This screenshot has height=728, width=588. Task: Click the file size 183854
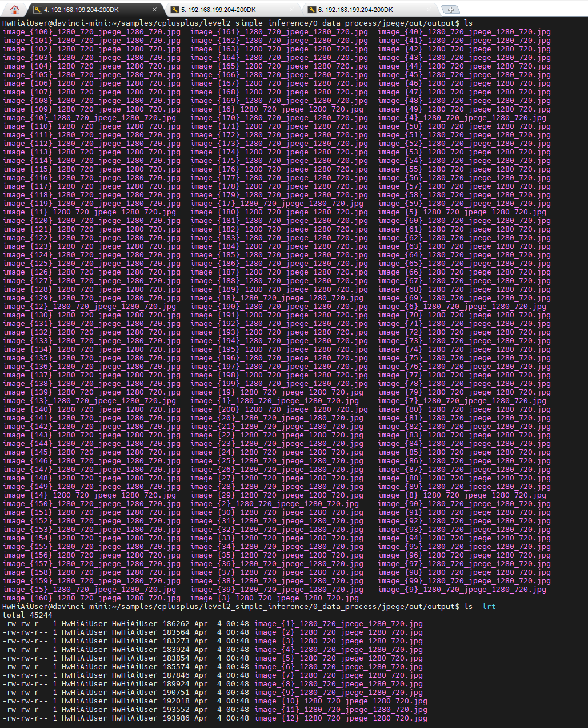coord(176,658)
